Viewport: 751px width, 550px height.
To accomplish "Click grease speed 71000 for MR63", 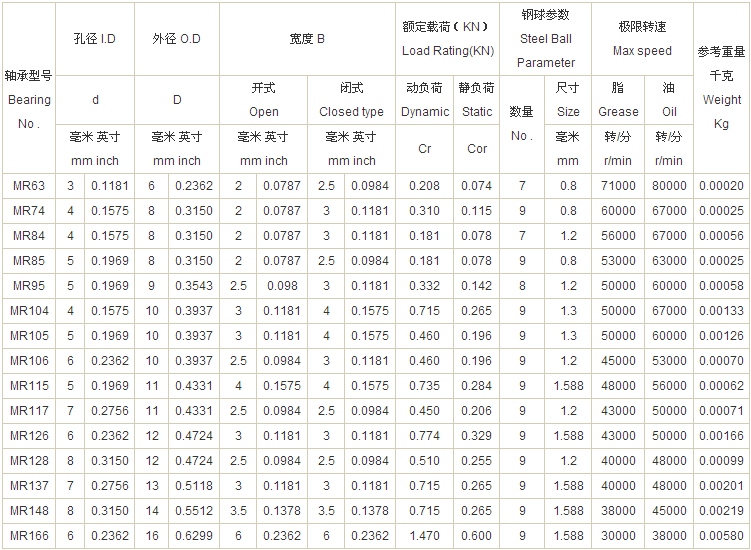I will (618, 186).
